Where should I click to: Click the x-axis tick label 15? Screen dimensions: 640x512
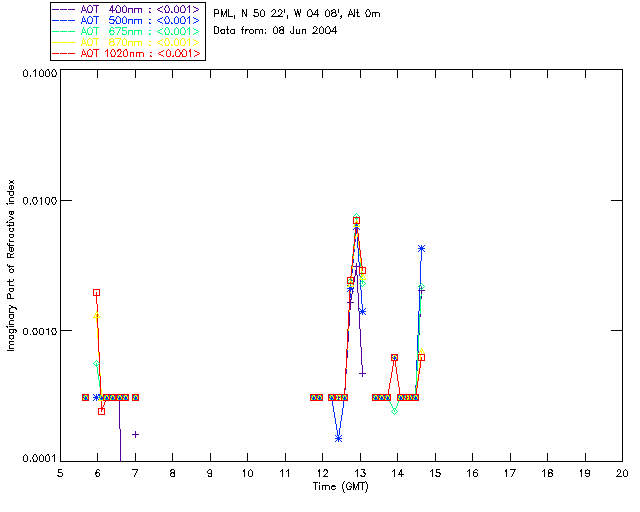[x=435, y=473]
